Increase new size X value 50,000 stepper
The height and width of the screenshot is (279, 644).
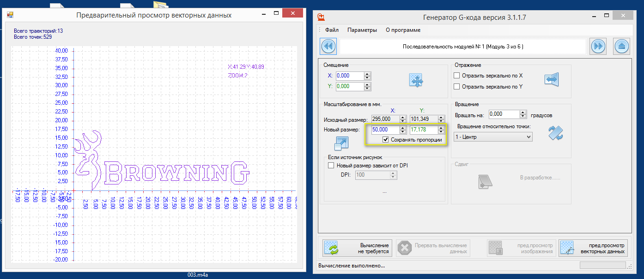(x=403, y=128)
